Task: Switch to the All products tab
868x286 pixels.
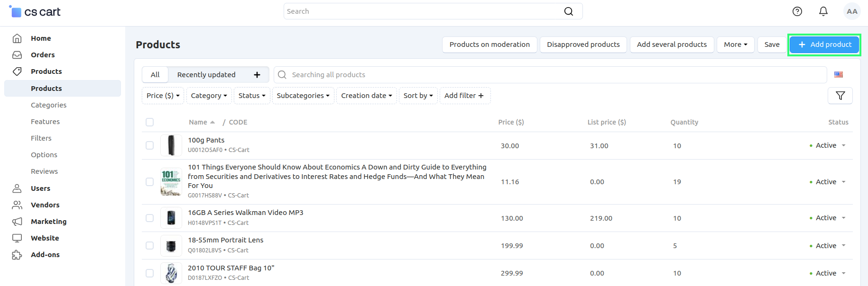Action: coord(155,75)
